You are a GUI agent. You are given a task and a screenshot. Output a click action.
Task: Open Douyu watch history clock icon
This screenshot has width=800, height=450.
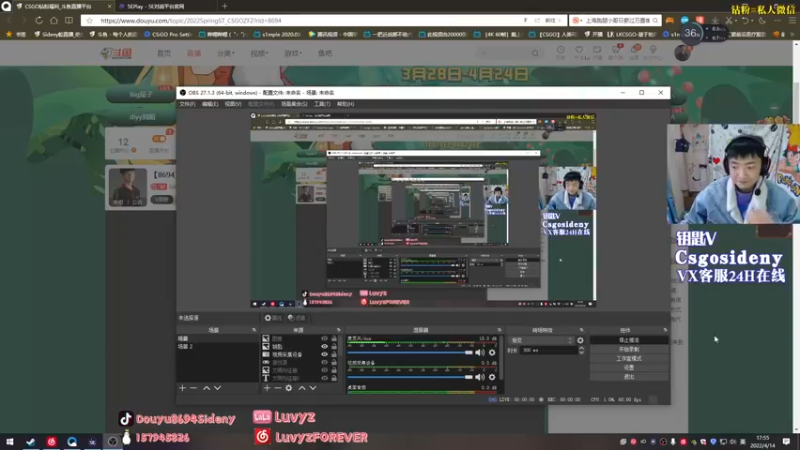click(560, 50)
